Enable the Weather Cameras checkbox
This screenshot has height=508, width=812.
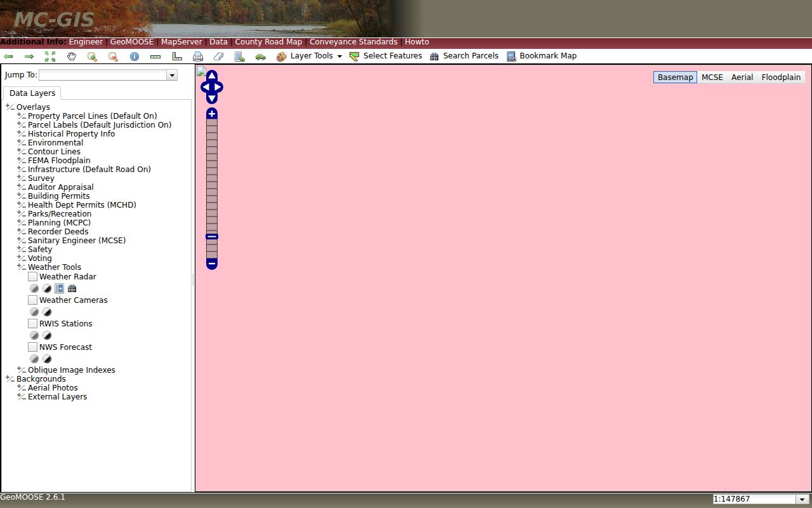33,300
